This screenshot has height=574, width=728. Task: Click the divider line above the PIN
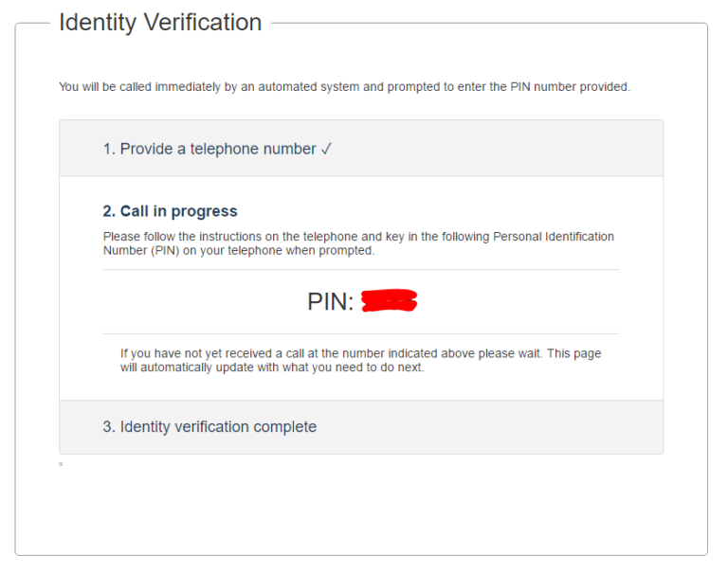coord(360,270)
